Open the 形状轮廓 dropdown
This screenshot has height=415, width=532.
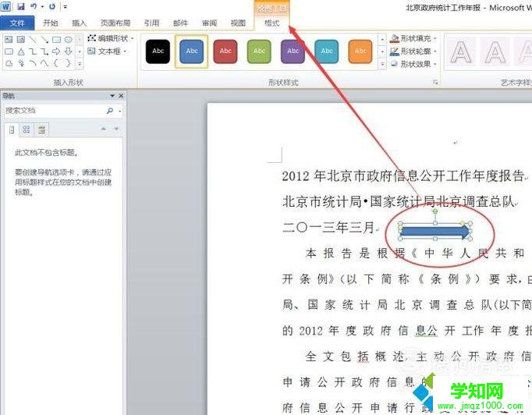point(413,51)
